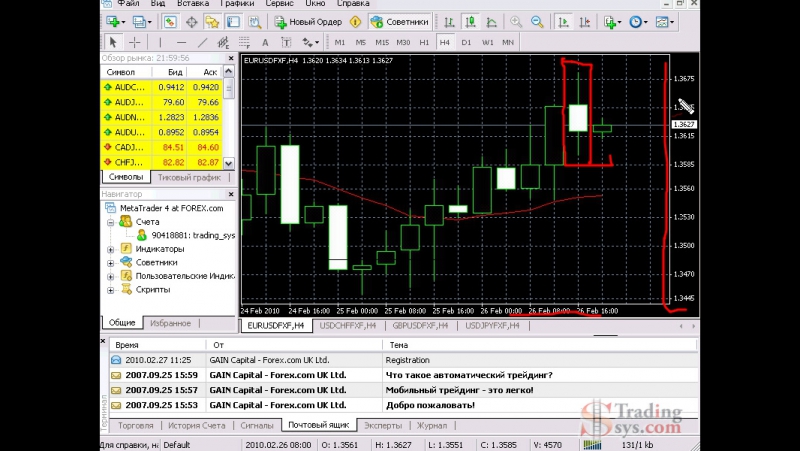Click the new chart icon
Viewport: 800px width, 451px height.
[115, 22]
